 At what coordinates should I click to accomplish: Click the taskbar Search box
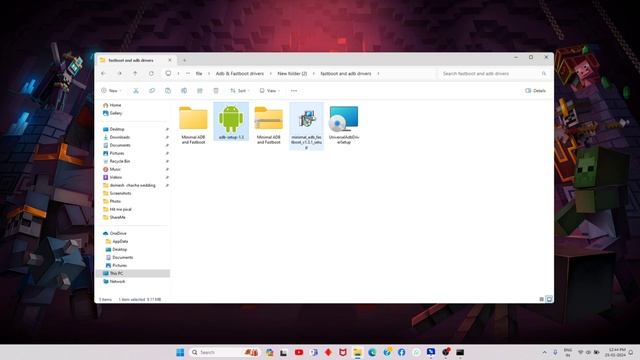pos(224,352)
